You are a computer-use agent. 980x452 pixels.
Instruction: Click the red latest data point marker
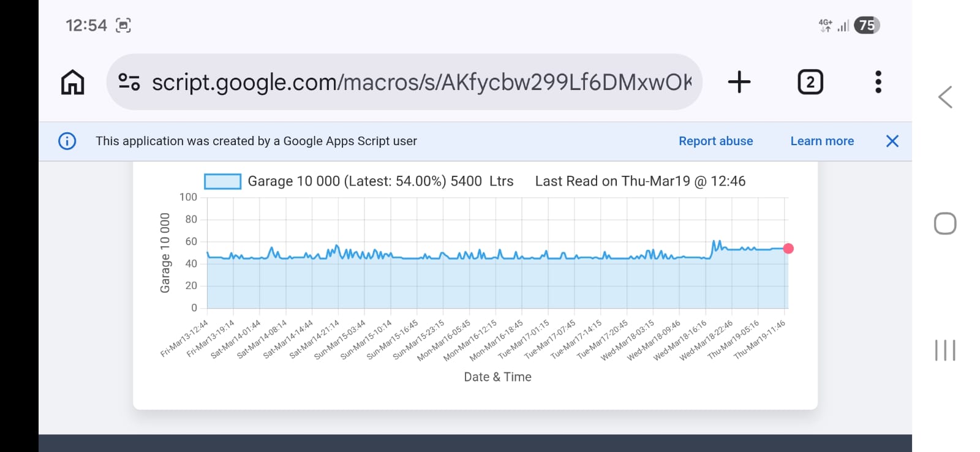click(788, 249)
